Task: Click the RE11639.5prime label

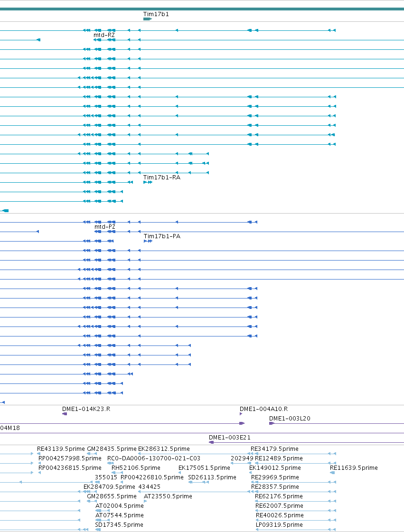Action: pyautogui.click(x=354, y=468)
